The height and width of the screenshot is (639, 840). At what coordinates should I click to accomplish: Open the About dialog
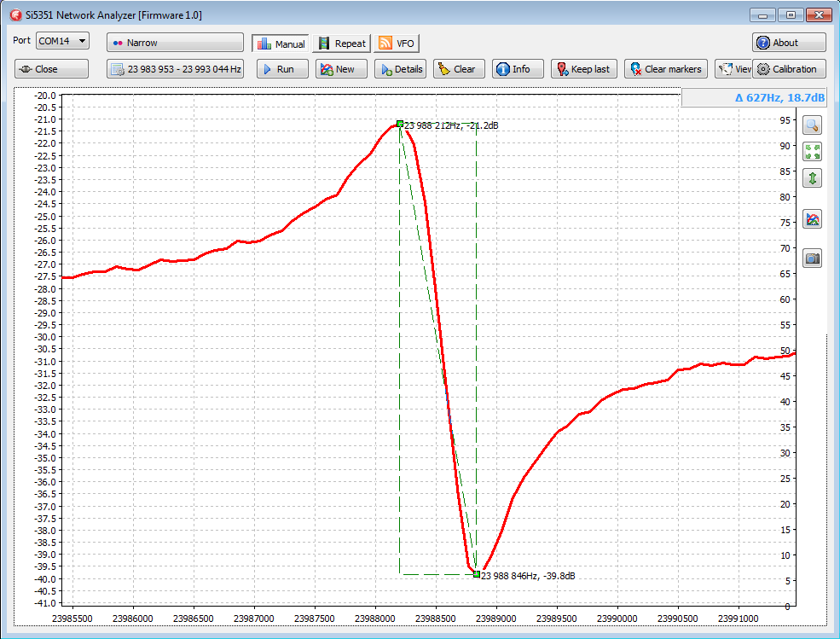pos(788,43)
